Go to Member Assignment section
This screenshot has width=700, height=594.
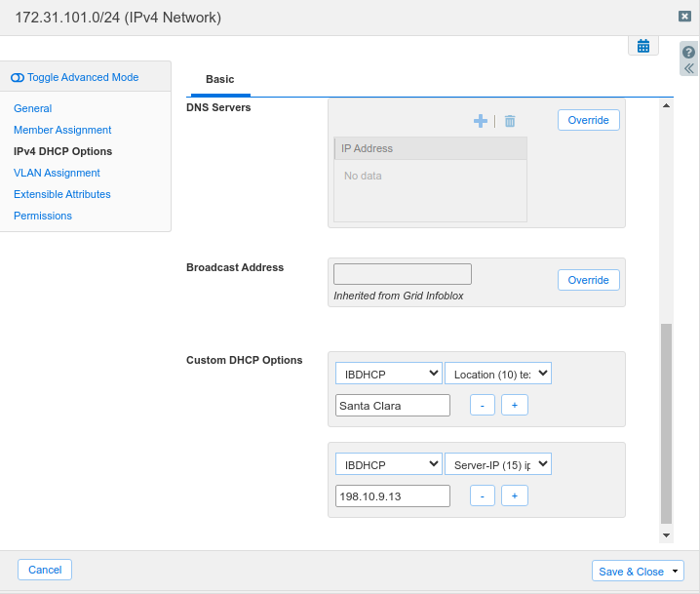[x=62, y=130]
